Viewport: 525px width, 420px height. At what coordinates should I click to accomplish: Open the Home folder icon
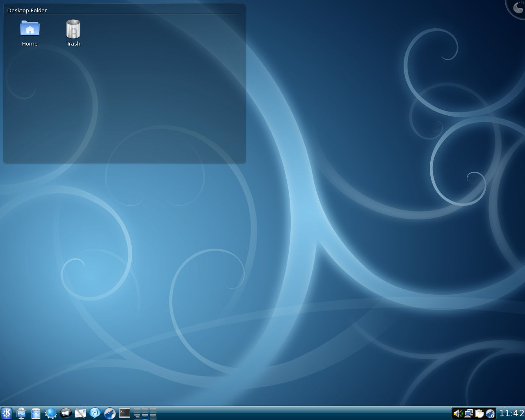(30, 29)
